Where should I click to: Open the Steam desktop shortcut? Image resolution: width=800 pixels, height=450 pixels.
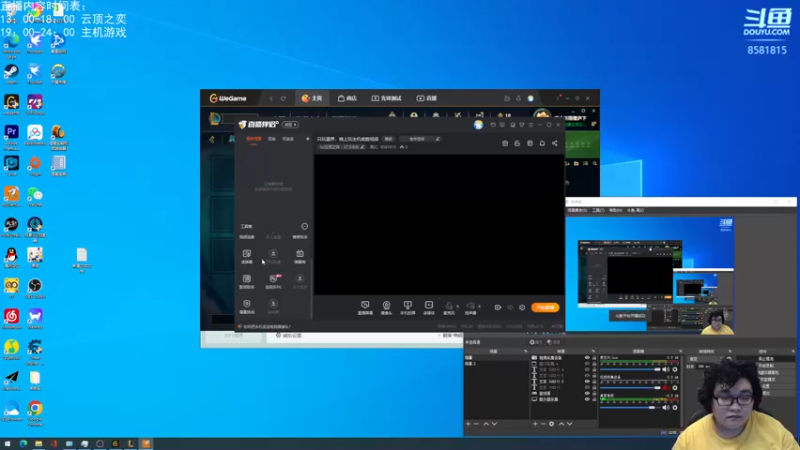pyautogui.click(x=11, y=71)
